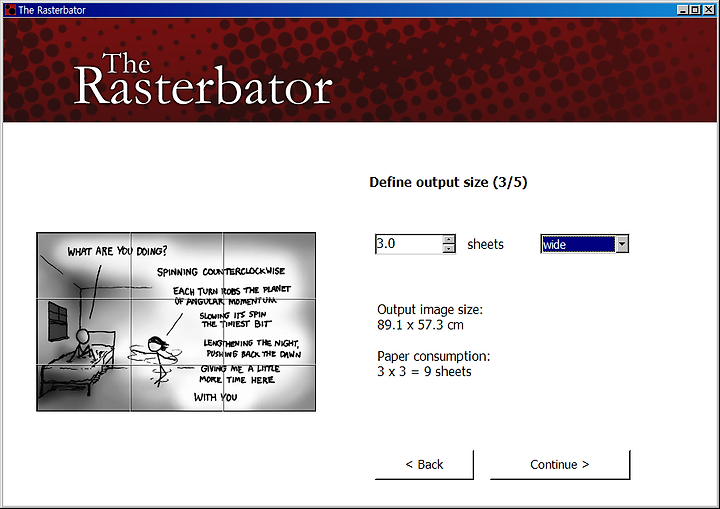This screenshot has height=509, width=720.
Task: Decrease sheets count with down arrow
Action: point(449,249)
